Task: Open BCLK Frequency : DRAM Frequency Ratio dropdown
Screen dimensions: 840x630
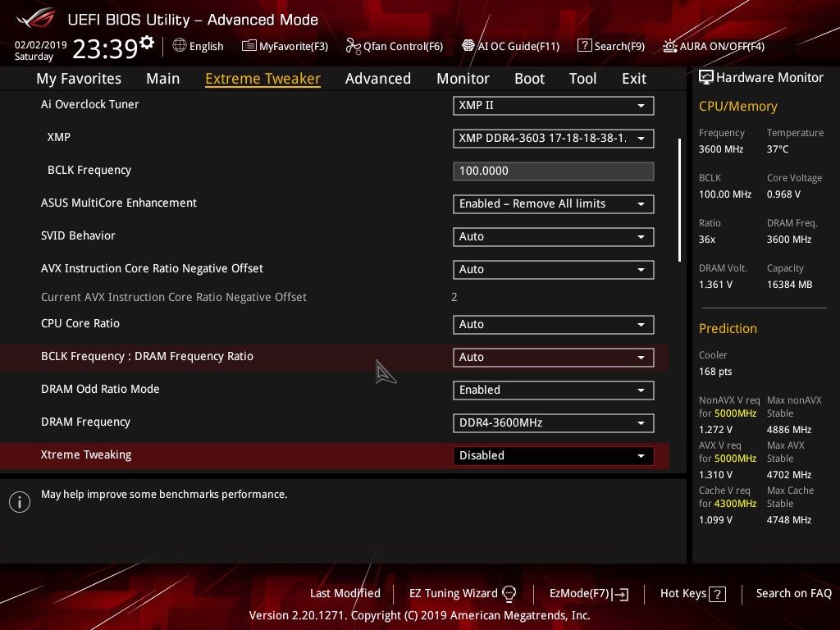Action: (554, 358)
